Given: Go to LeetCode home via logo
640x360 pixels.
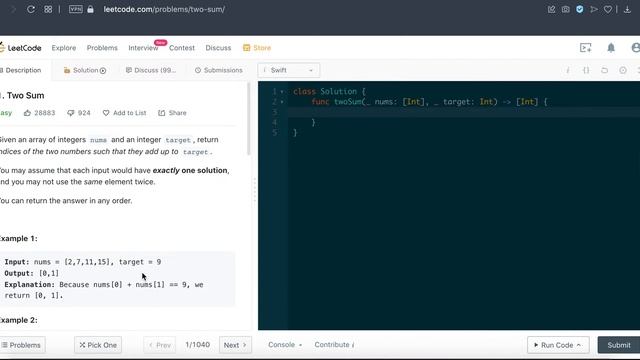Looking at the screenshot, I should pyautogui.click(x=20, y=48).
